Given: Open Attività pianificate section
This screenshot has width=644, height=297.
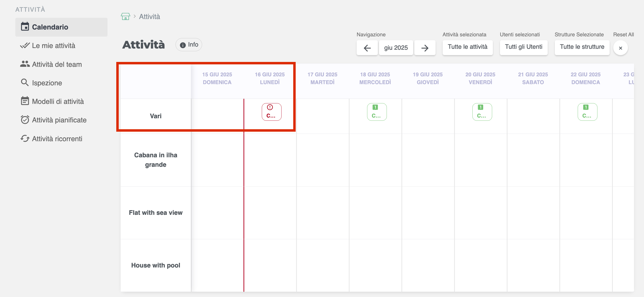Looking at the screenshot, I should (x=59, y=120).
